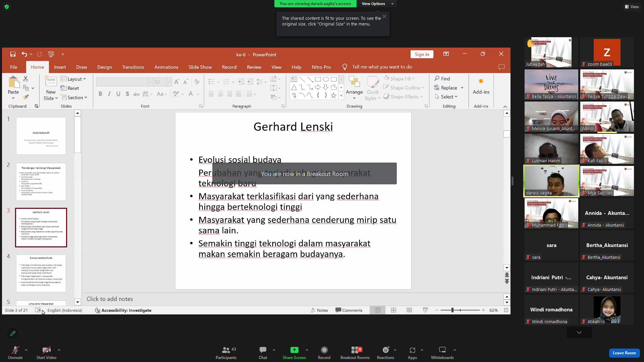Open the PowerPoint comments pane icon
Screen dimensions: 644x362
(x=501, y=67)
